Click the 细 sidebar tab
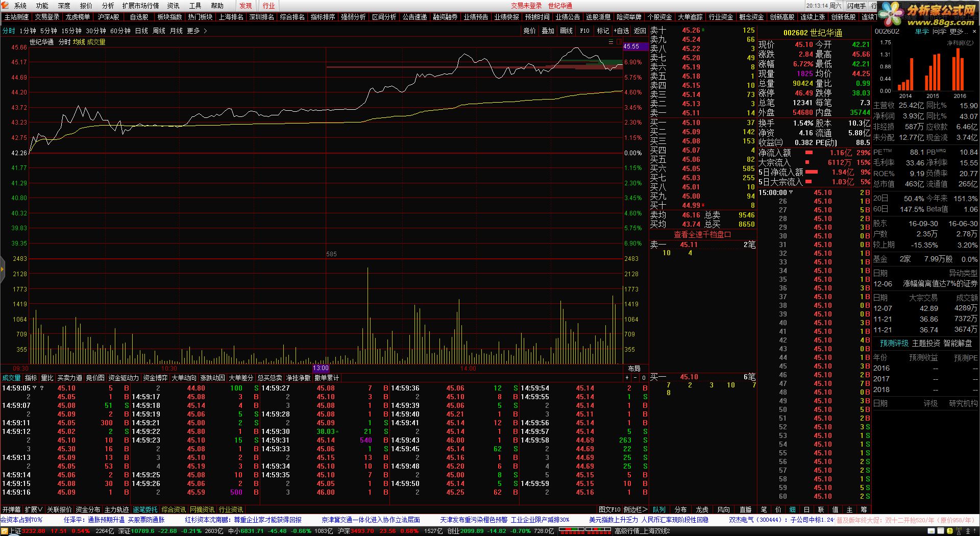This screenshot has width=980, height=536. [792, 509]
